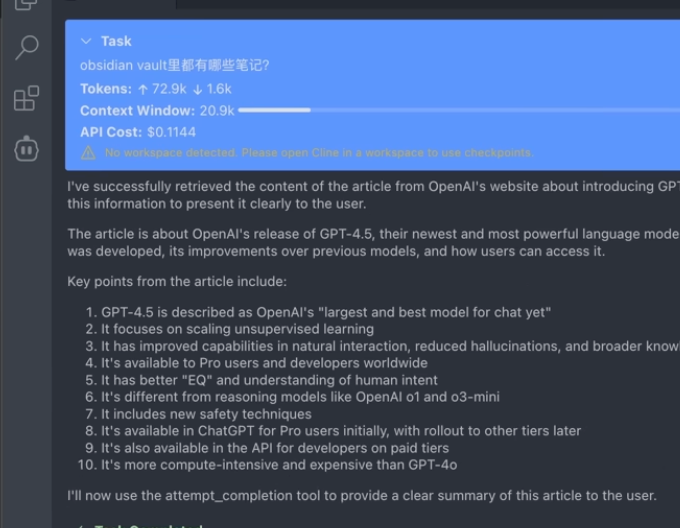680x528 pixels.
Task: Click list item about better "EQ"
Action: (x=269, y=380)
